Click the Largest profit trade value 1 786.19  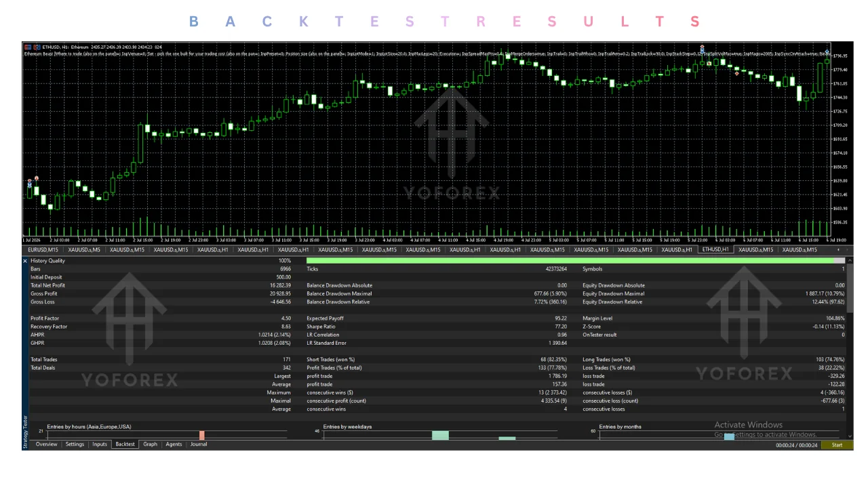tap(557, 376)
